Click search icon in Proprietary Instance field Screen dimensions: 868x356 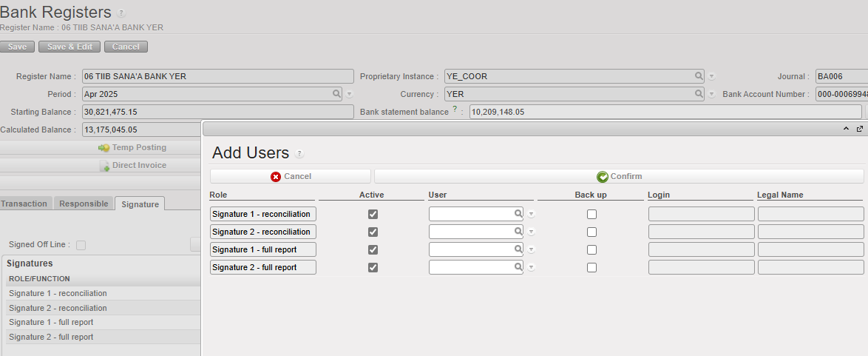[x=699, y=76]
